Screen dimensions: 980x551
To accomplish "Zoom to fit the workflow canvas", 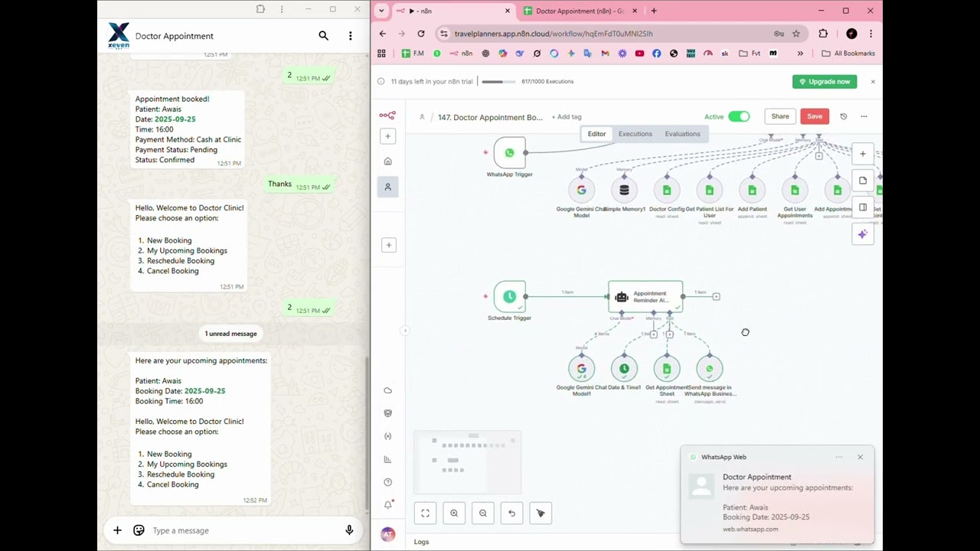I will coord(425,514).
